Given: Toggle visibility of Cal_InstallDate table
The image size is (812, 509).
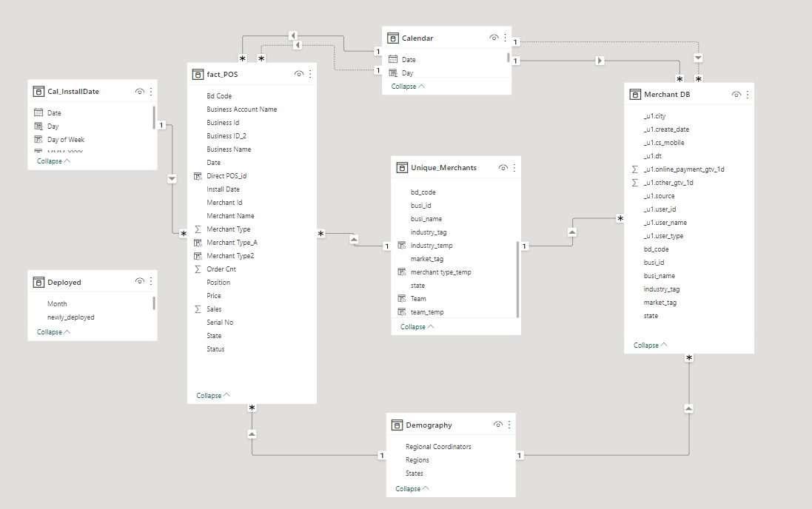Looking at the screenshot, I should coord(140,92).
